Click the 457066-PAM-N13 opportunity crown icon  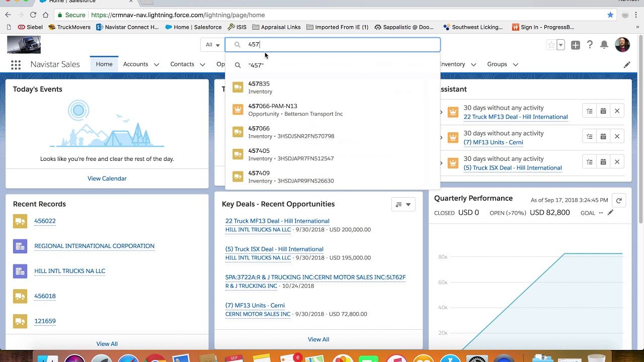238,110
